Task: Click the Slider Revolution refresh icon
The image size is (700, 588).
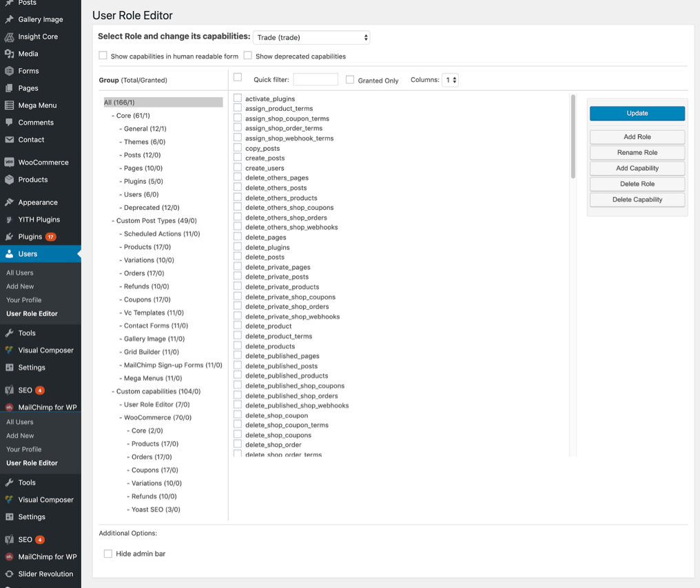Action: coord(9,574)
